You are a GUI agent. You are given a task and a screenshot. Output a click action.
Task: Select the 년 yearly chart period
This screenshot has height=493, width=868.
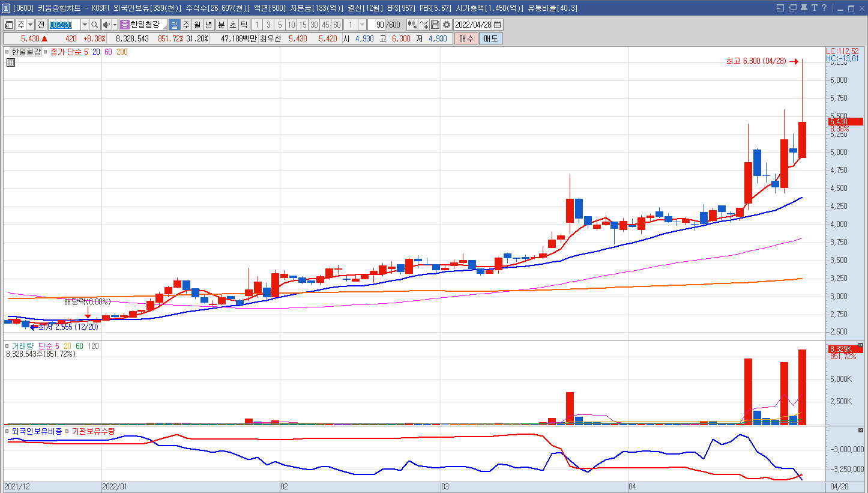pos(208,25)
